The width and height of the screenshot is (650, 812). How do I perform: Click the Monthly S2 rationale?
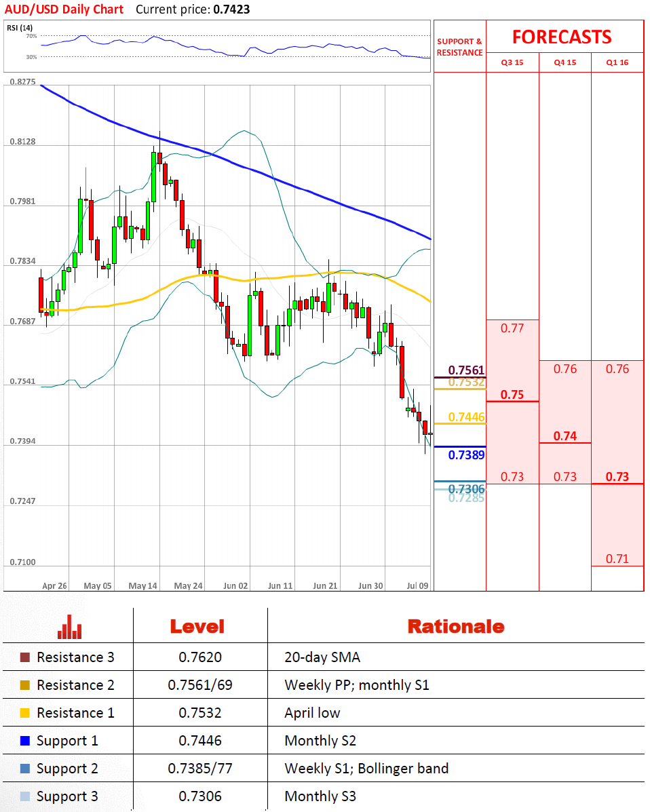click(320, 741)
